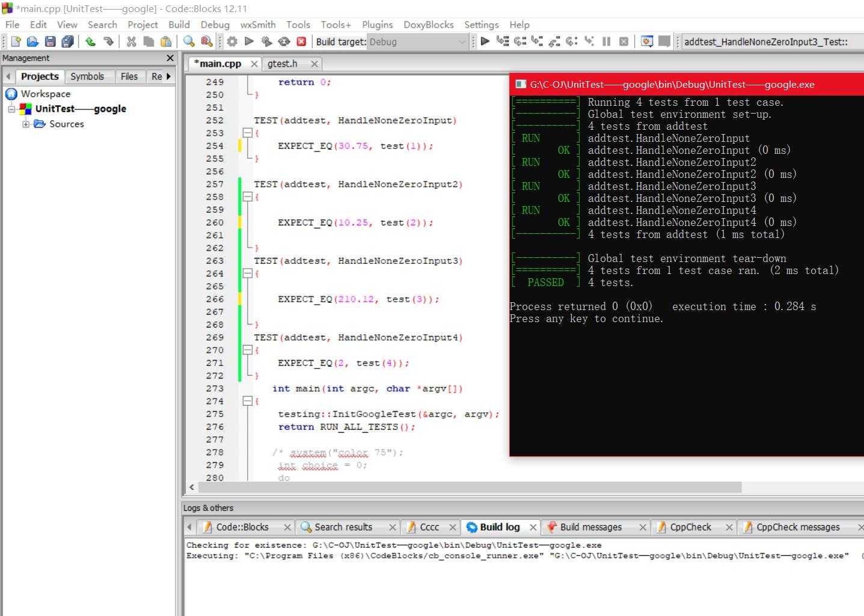Collapse code fold at line 258
The image size is (864, 616).
click(247, 197)
